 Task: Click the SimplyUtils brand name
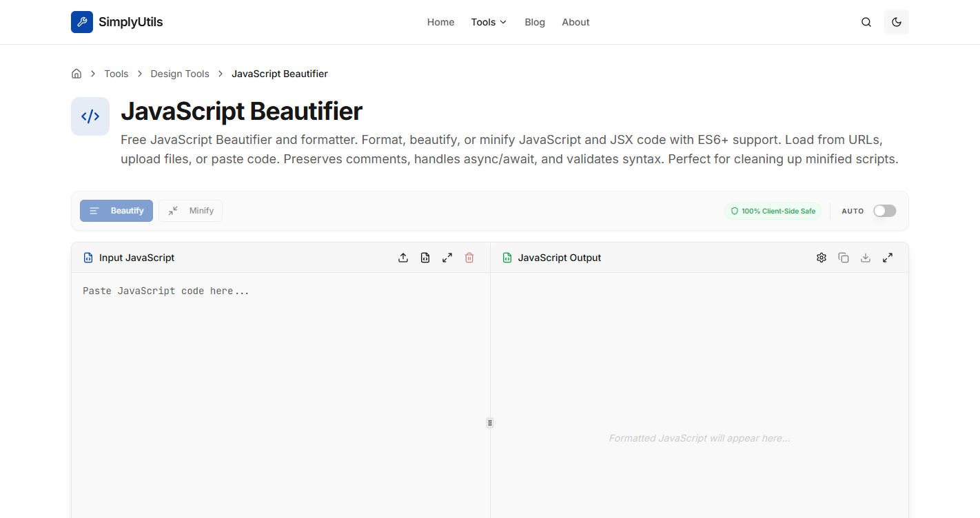coord(131,22)
